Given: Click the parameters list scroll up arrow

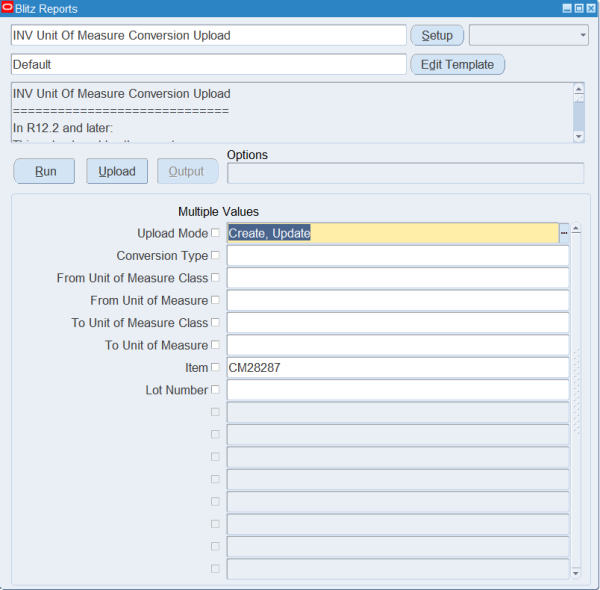Looking at the screenshot, I should [576, 229].
